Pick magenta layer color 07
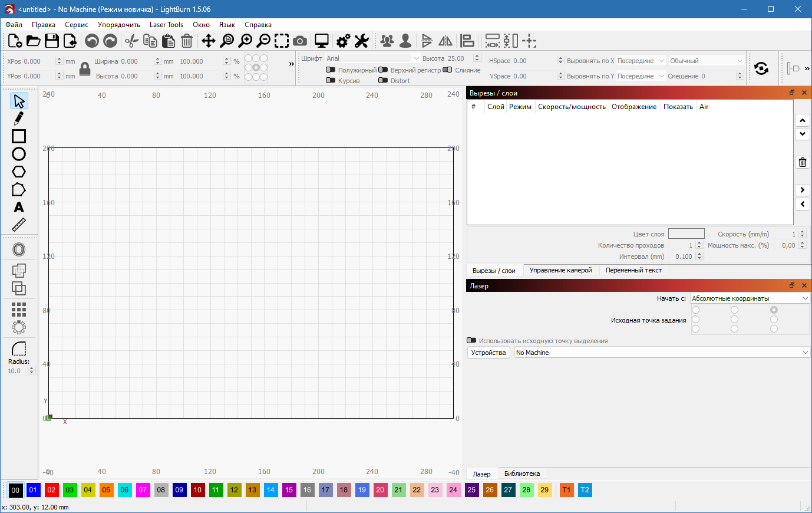The height and width of the screenshot is (513, 812). coord(143,490)
